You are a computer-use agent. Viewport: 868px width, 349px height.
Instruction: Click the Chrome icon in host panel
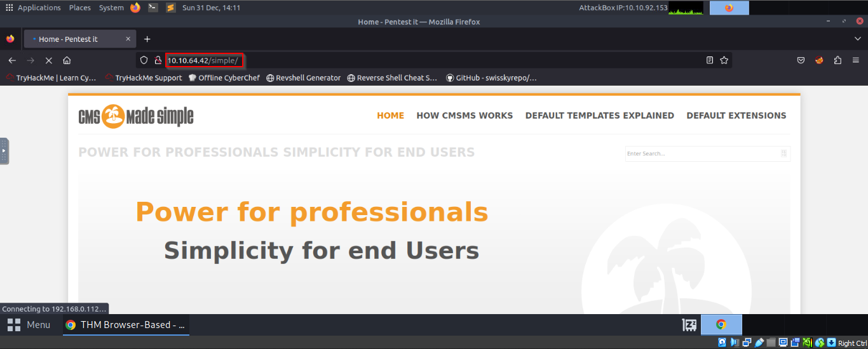tap(721, 325)
